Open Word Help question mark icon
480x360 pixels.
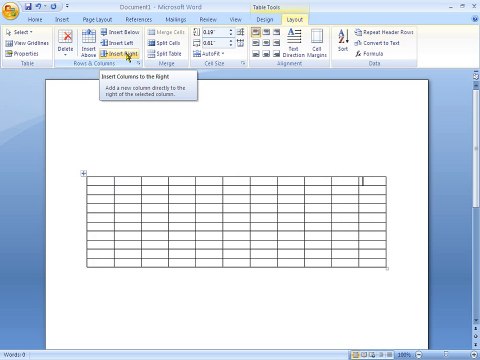pyautogui.click(x=475, y=19)
